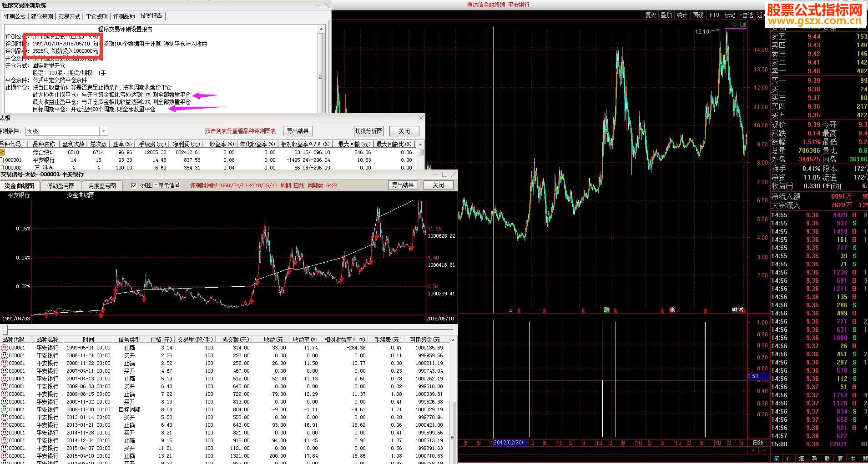Screen dimensions: 868x464
Task: Click the 财增 marker below the K-line chart
Action: point(738,310)
